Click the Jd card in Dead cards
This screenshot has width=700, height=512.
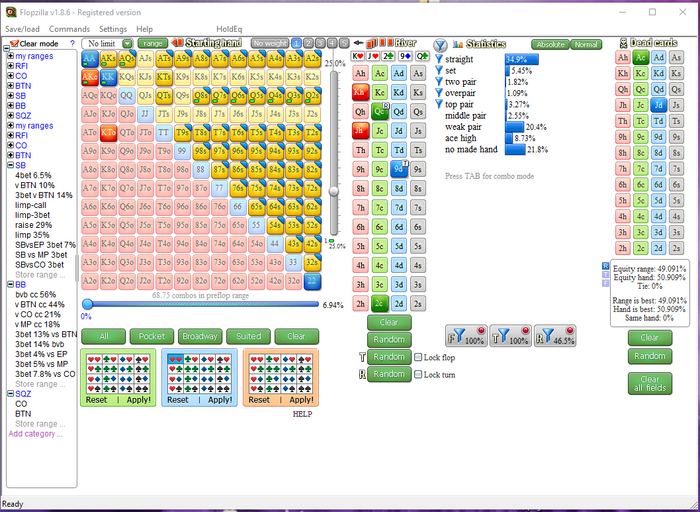[658, 105]
